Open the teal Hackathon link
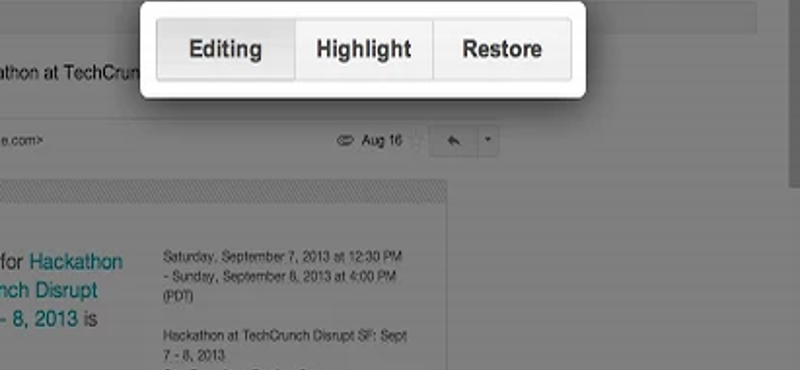 [x=76, y=262]
